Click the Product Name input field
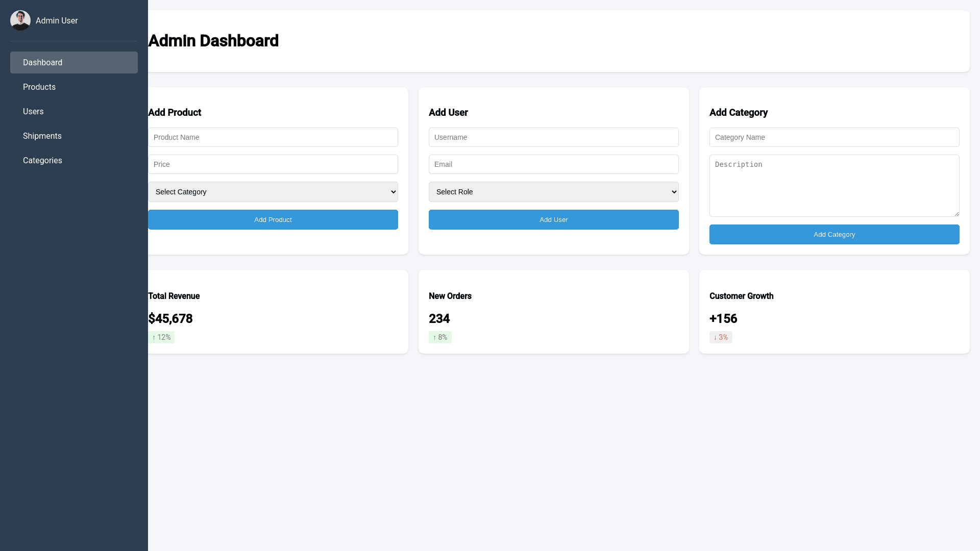Screen dimensions: 980x551 point(273,137)
